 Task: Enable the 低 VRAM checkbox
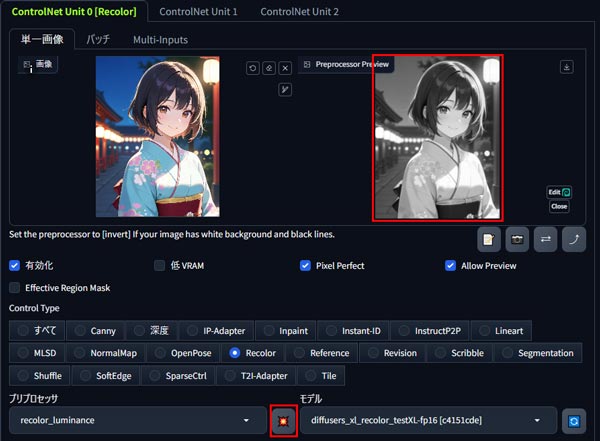[159, 265]
